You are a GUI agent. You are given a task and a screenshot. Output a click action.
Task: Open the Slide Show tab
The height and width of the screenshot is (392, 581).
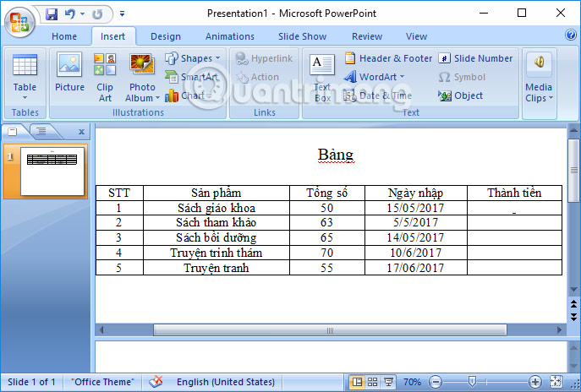pyautogui.click(x=303, y=36)
